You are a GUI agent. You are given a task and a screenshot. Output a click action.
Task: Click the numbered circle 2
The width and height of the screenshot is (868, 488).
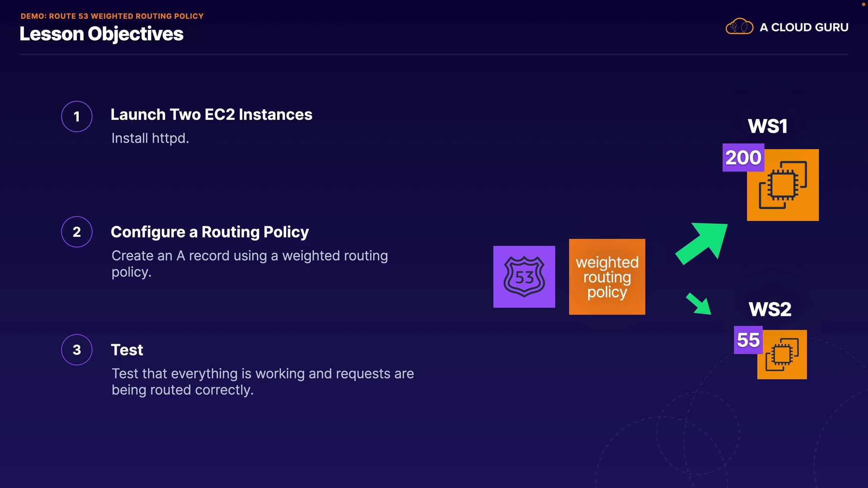coord(77,232)
